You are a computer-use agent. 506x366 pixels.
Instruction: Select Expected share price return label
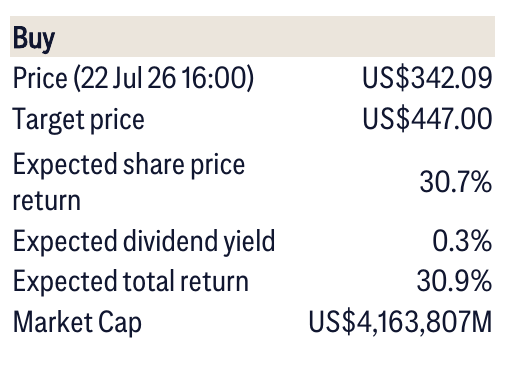(129, 181)
